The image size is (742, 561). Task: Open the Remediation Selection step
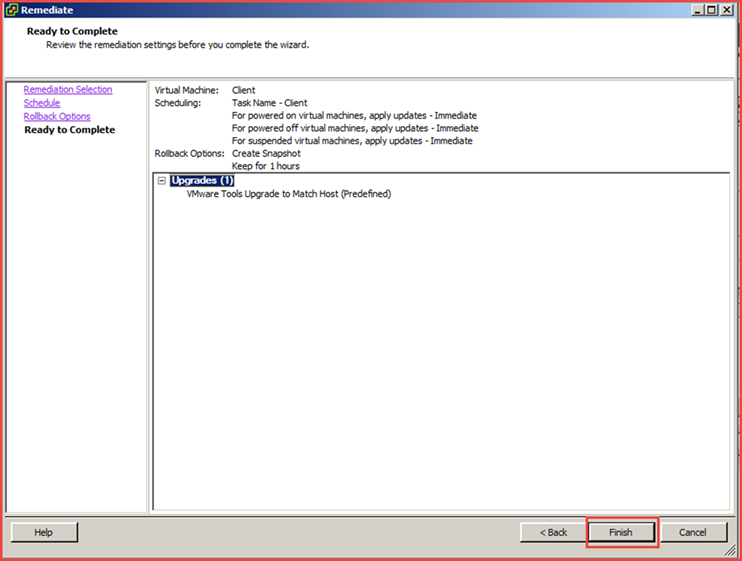click(x=68, y=89)
